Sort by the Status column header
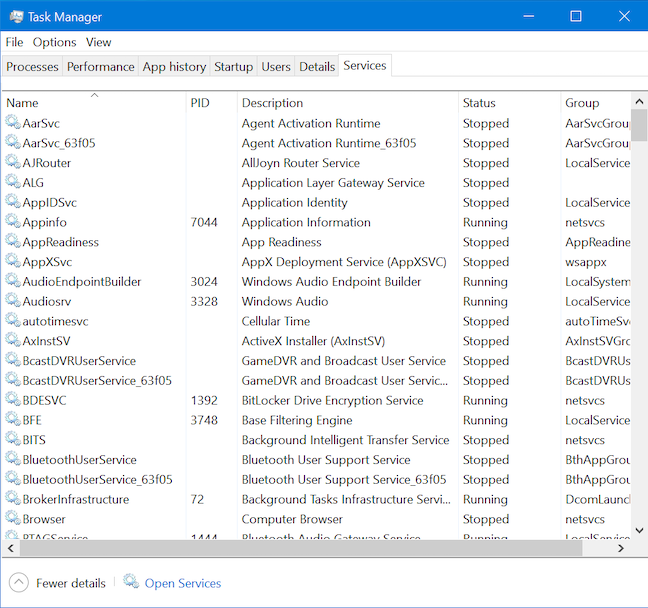 (x=510, y=103)
